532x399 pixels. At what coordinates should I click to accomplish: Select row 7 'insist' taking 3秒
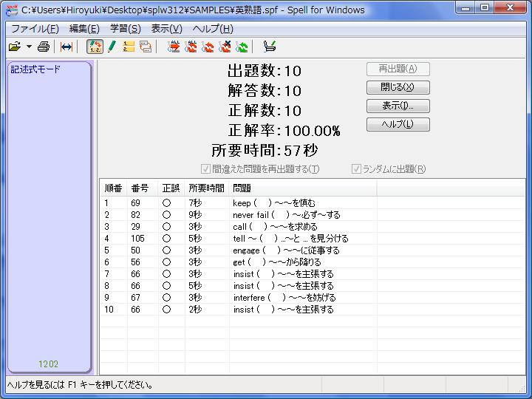pos(312,274)
